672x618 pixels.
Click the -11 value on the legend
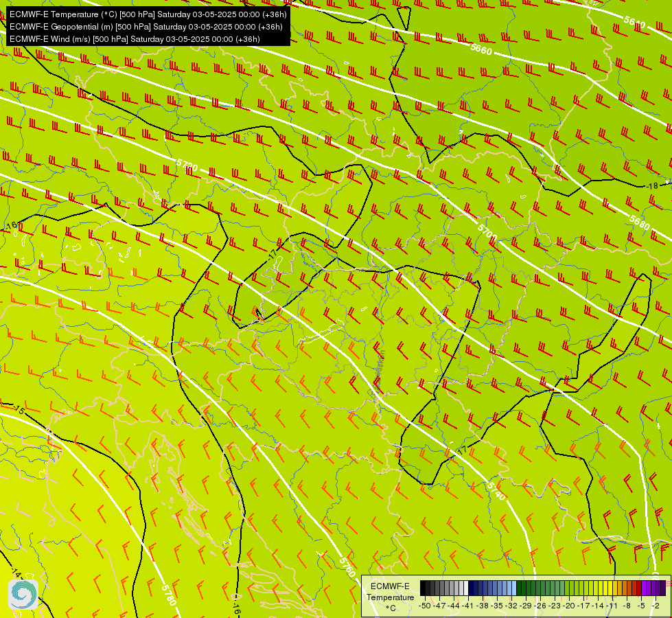pyautogui.click(x=612, y=606)
